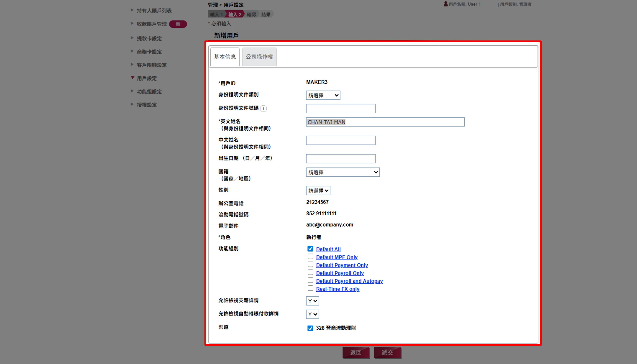
Task: Open the 性別 gender dropdown
Action: click(x=318, y=190)
